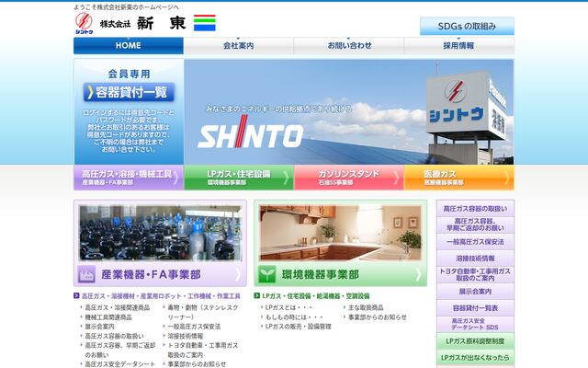Screen dimensions: 588x368
Task: Open the もしもの時には・・・ link
Action: click(x=294, y=317)
